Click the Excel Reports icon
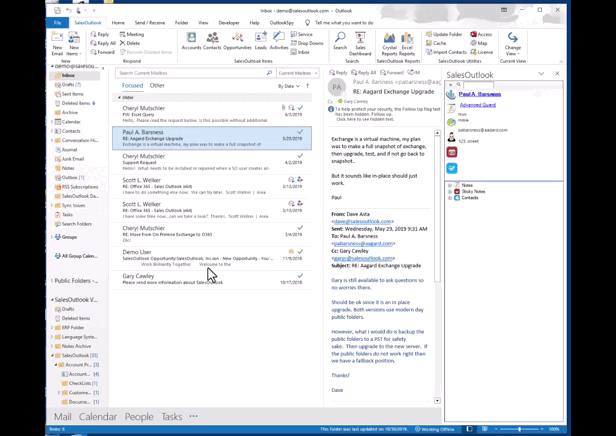 pyautogui.click(x=408, y=42)
